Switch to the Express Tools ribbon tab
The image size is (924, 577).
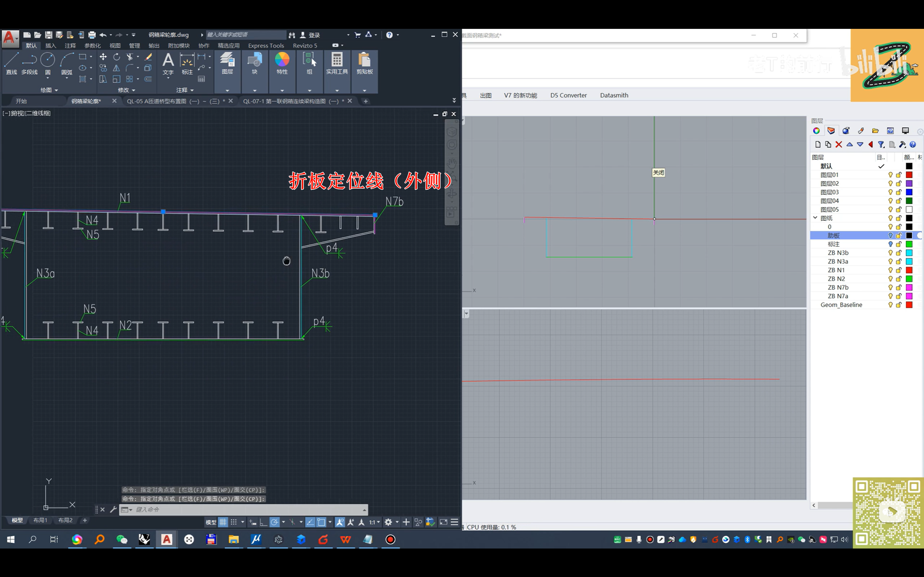[x=266, y=45]
